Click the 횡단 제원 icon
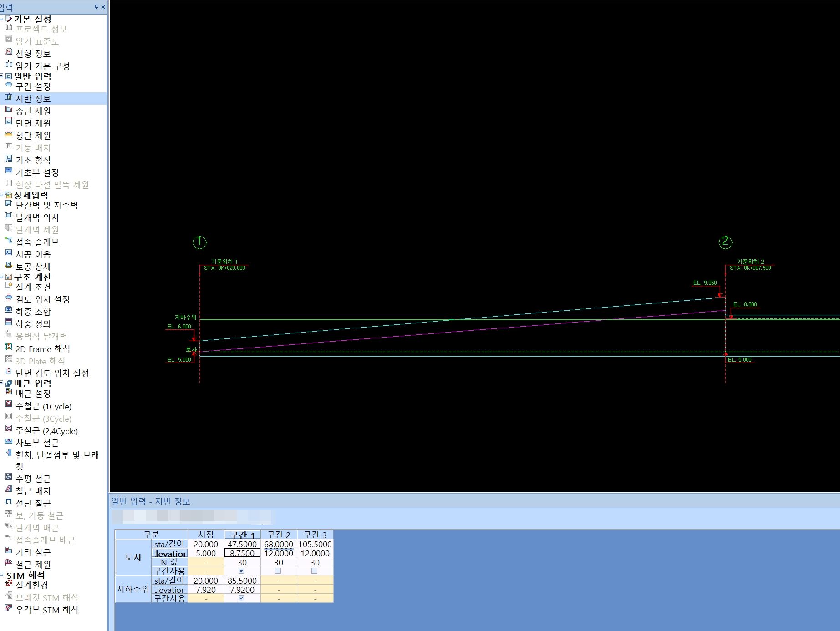 point(9,134)
